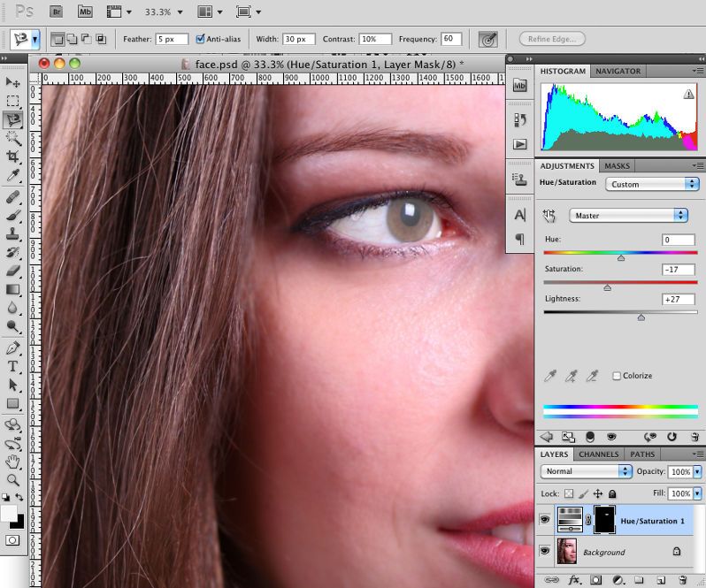
Task: Launch Adobe Bridge from top bar
Action: [57, 12]
